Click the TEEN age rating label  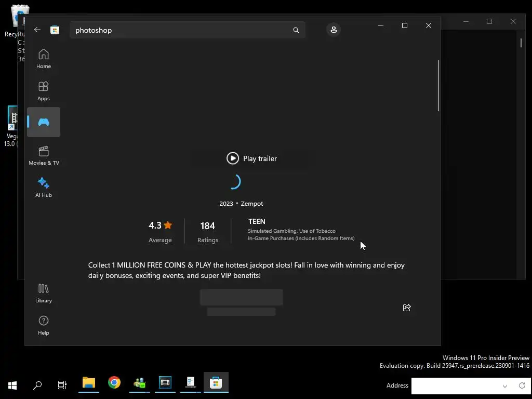(x=257, y=221)
